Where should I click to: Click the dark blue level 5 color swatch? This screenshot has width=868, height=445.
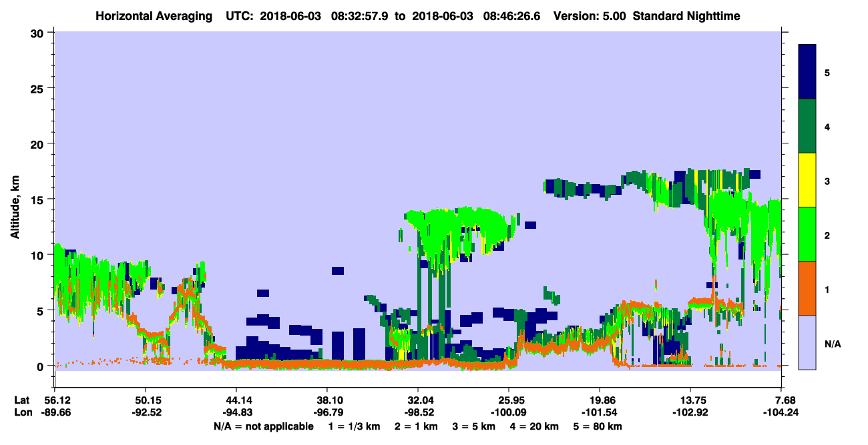coord(807,72)
